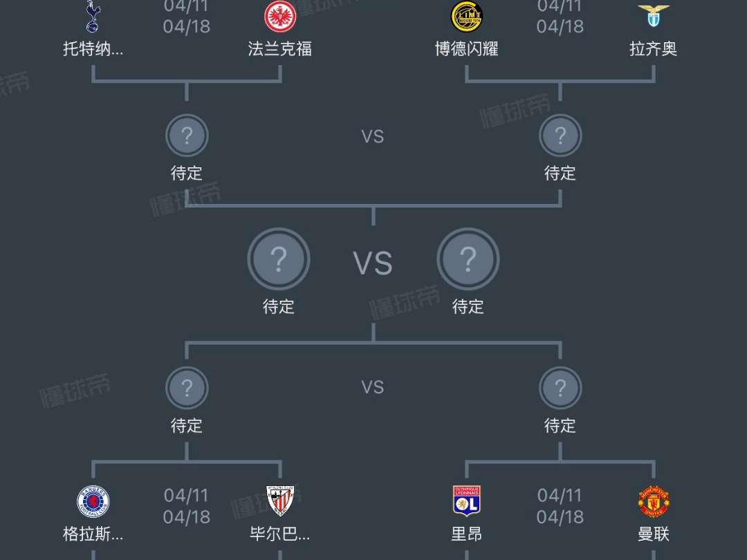The width and height of the screenshot is (747, 560).
Task: Tap the question mark below the Tottenham–Frankfurt tie
Action: pos(187,136)
